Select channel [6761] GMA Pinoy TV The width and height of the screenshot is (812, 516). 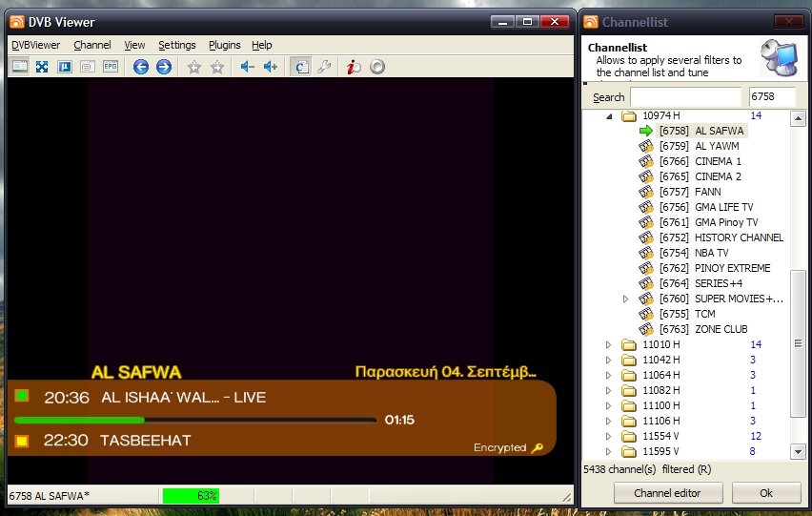point(708,222)
